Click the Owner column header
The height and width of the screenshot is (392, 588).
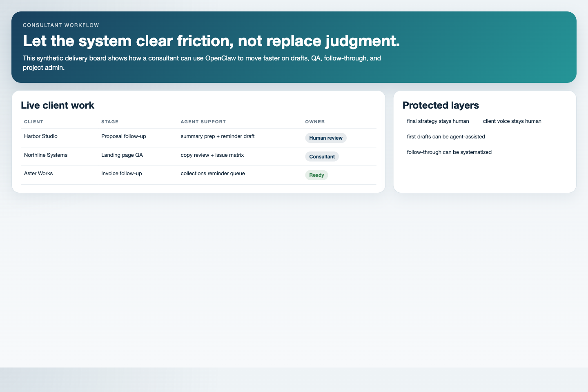(315, 122)
